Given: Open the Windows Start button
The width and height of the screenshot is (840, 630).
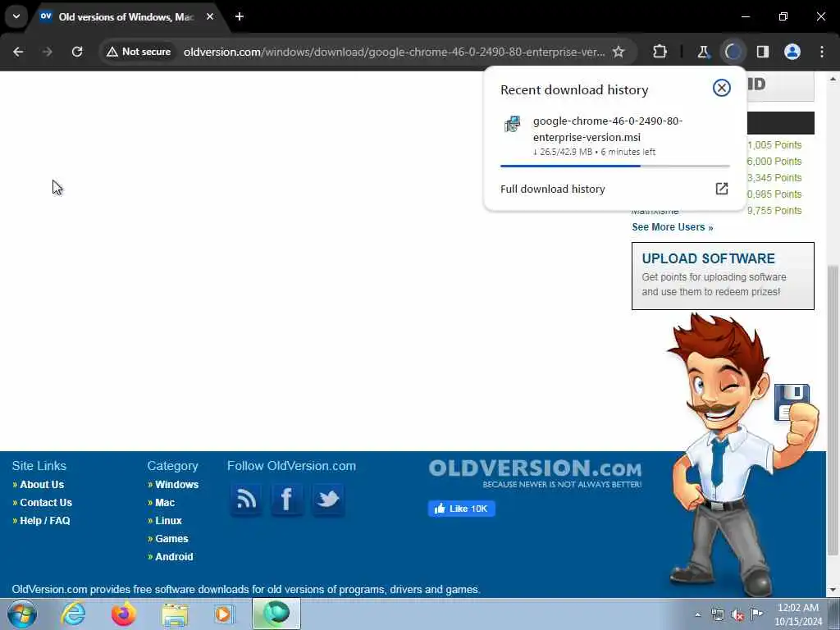Looking at the screenshot, I should click(21, 614).
